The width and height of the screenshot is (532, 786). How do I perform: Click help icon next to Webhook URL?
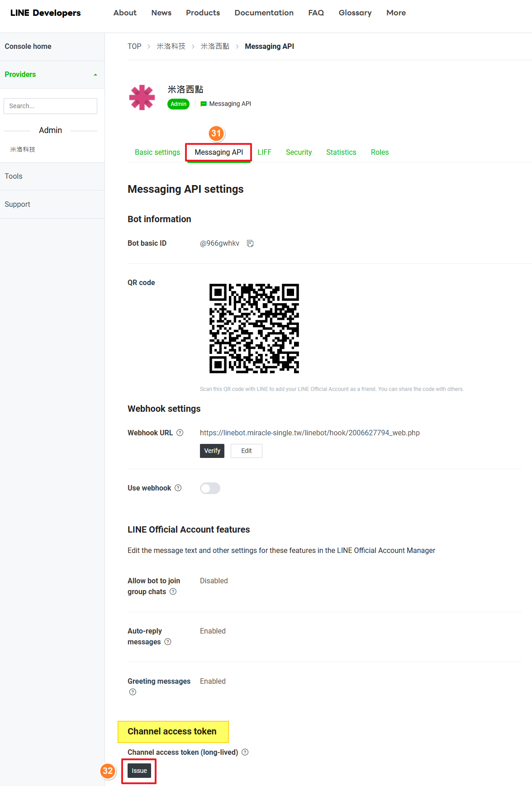coord(180,433)
